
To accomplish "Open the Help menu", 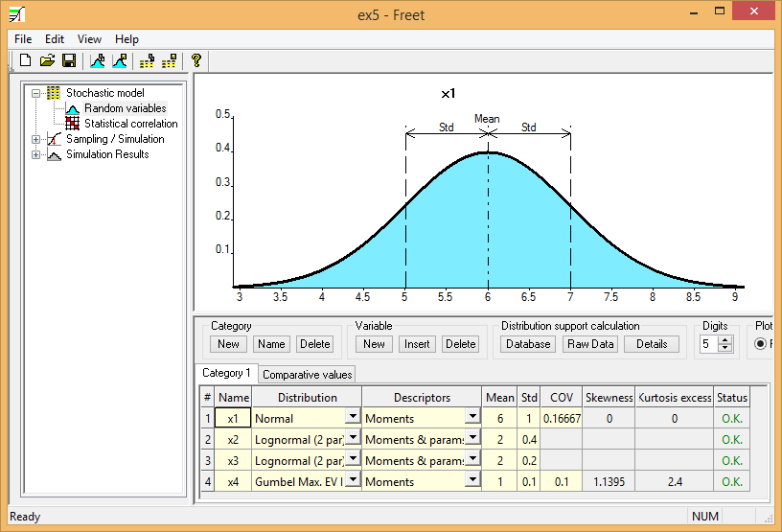I will 126,39.
